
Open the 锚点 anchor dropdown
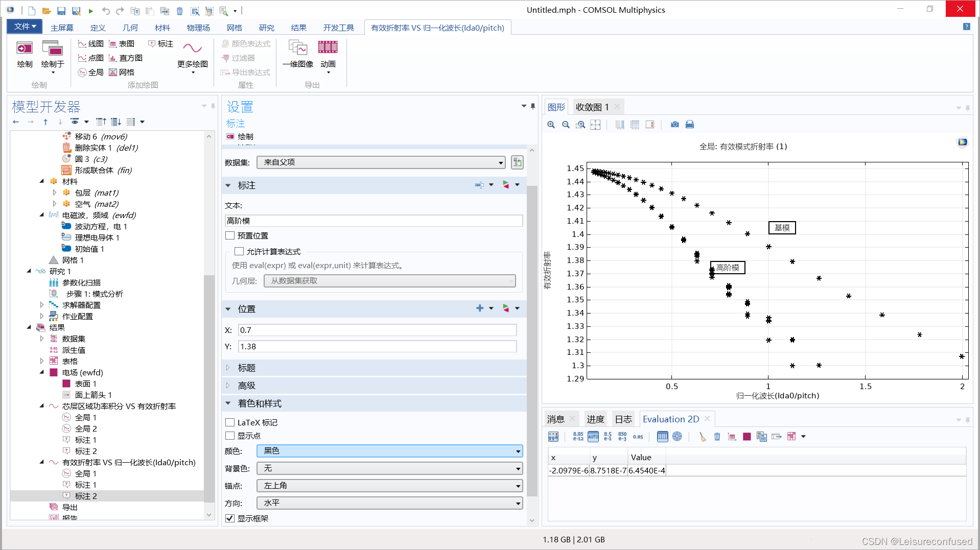[389, 486]
